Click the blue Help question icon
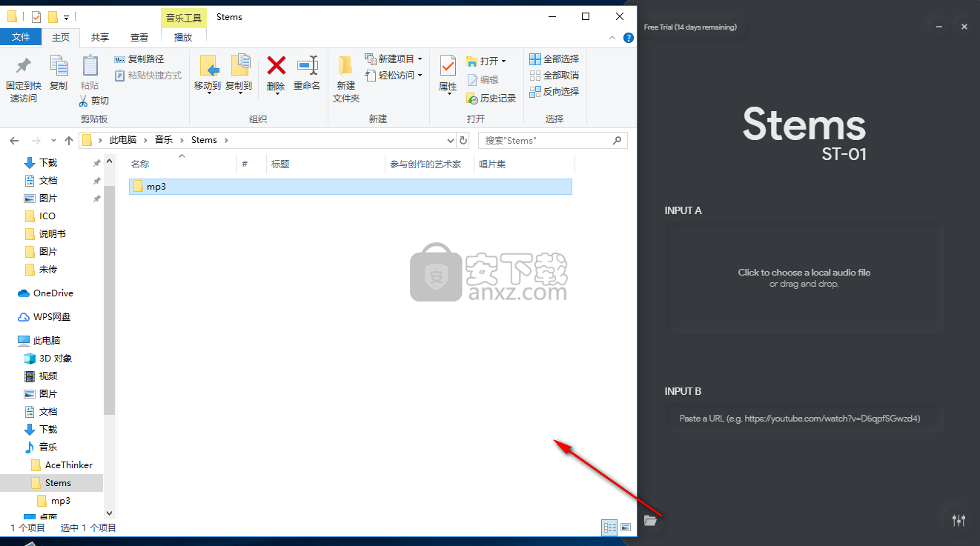This screenshot has width=980, height=546. point(628,38)
